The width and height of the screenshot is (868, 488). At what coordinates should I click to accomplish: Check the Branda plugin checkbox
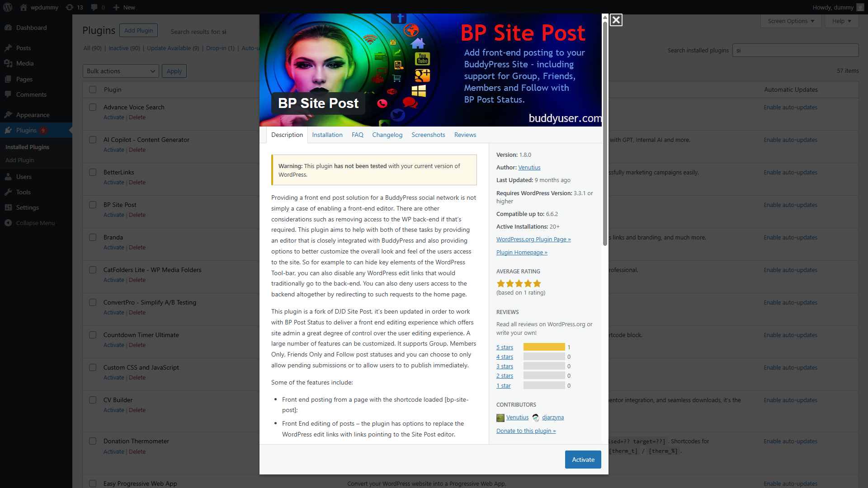point(93,237)
